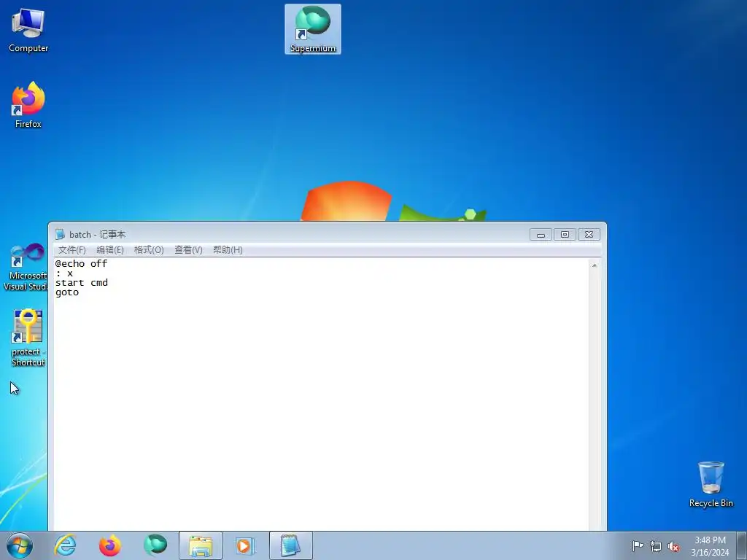The image size is (747, 560).
Task: Open the 格式(O) menu in Notepad
Action: (x=149, y=250)
